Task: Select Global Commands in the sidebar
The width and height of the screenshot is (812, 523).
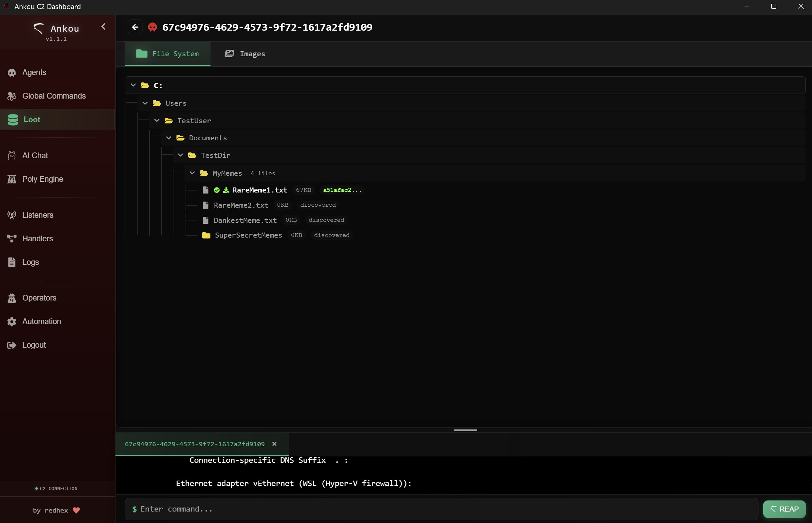Action: (x=54, y=96)
